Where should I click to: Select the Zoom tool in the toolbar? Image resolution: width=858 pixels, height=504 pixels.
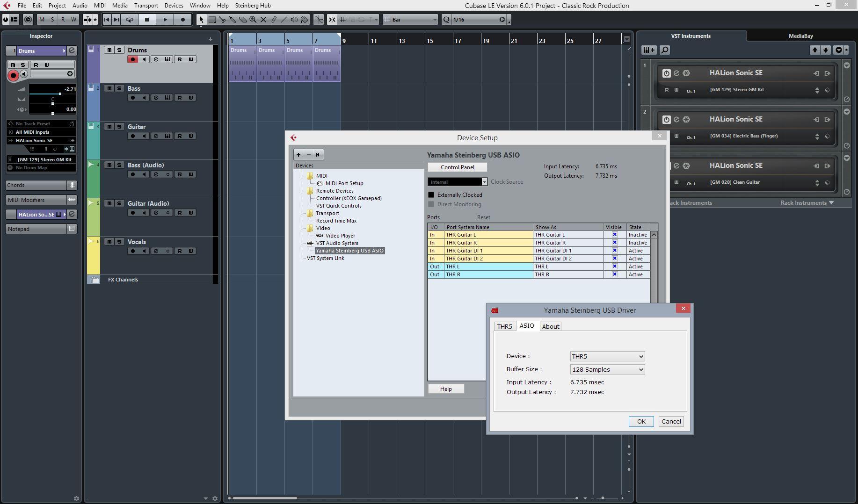pyautogui.click(x=253, y=20)
